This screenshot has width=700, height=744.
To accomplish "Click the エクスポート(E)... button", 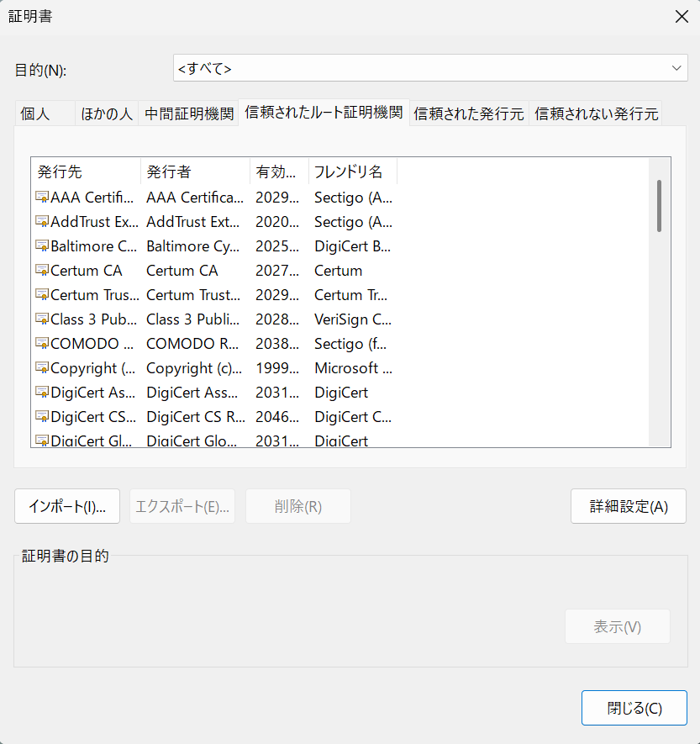I will [182, 506].
